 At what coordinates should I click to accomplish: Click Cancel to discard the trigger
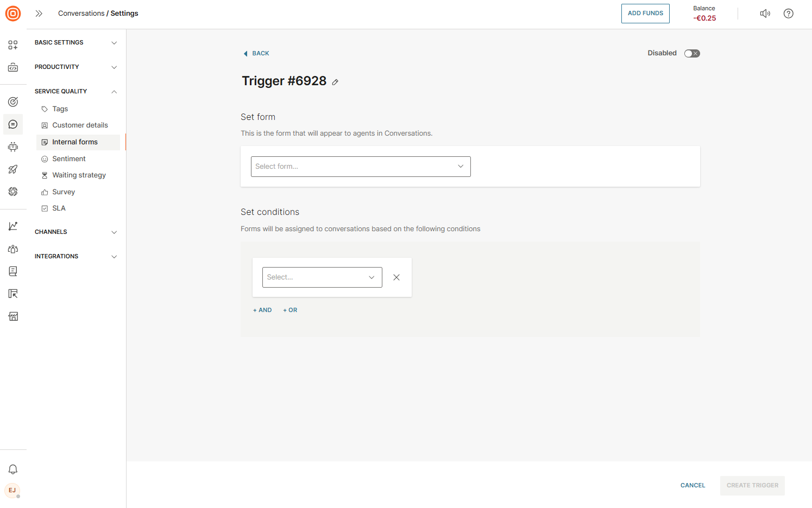693,485
